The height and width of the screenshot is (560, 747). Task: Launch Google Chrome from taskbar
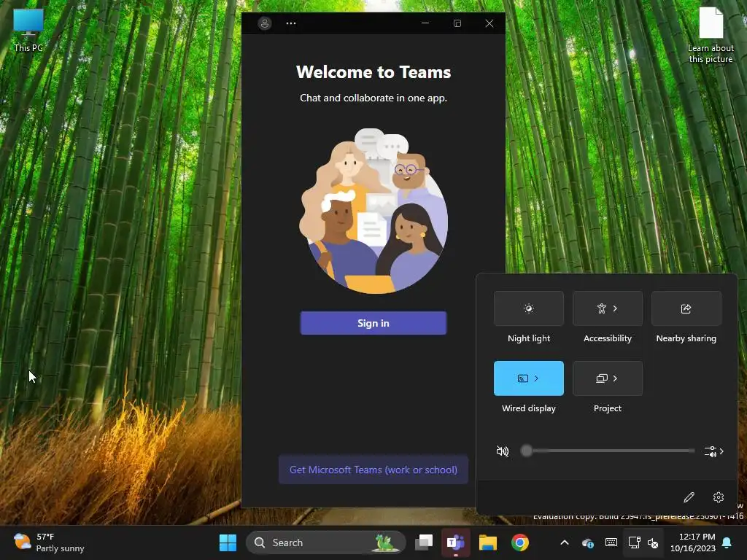[x=519, y=542]
